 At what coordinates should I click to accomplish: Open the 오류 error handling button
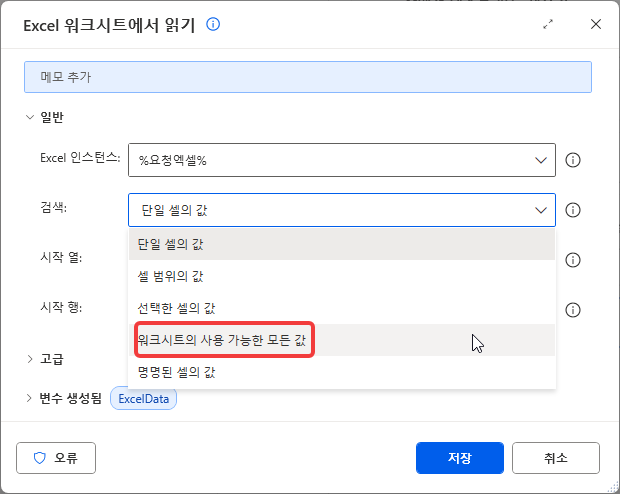56,458
